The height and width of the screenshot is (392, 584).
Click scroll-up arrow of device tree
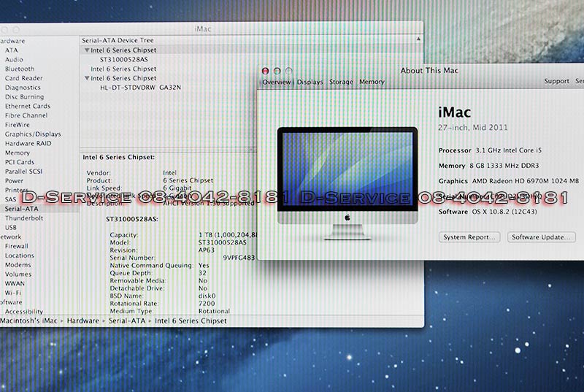pyautogui.click(x=418, y=39)
